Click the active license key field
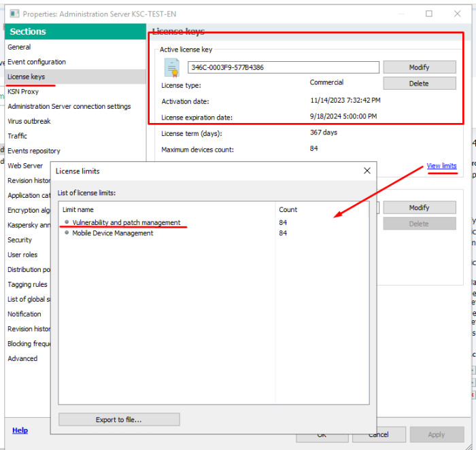The height and width of the screenshot is (450, 476). point(284,67)
